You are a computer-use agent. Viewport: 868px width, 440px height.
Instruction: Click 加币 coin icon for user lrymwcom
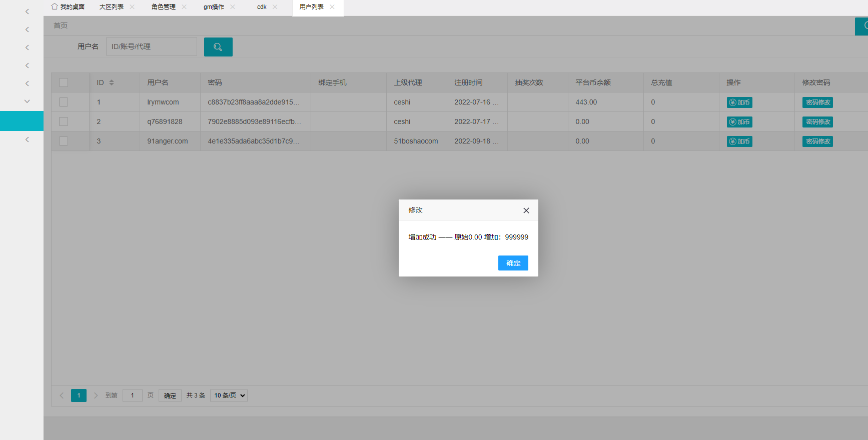733,102
